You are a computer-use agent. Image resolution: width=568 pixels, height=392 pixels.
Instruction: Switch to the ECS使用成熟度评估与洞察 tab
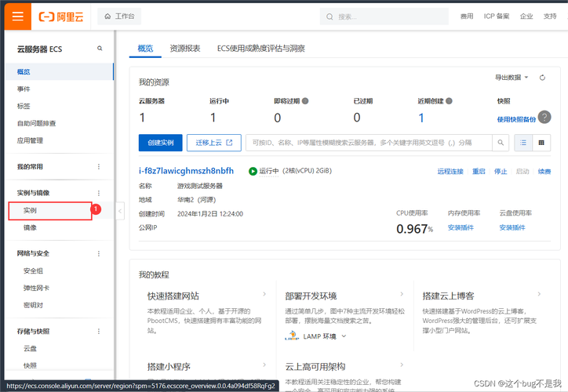(260, 49)
